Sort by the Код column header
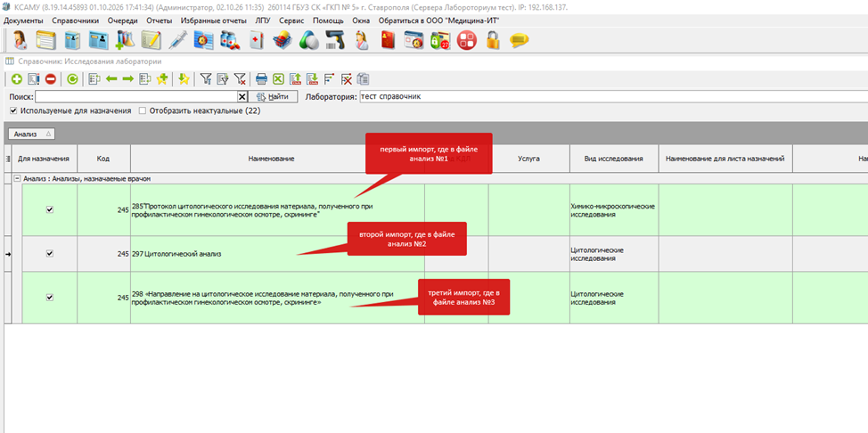868x433 pixels. click(x=103, y=159)
